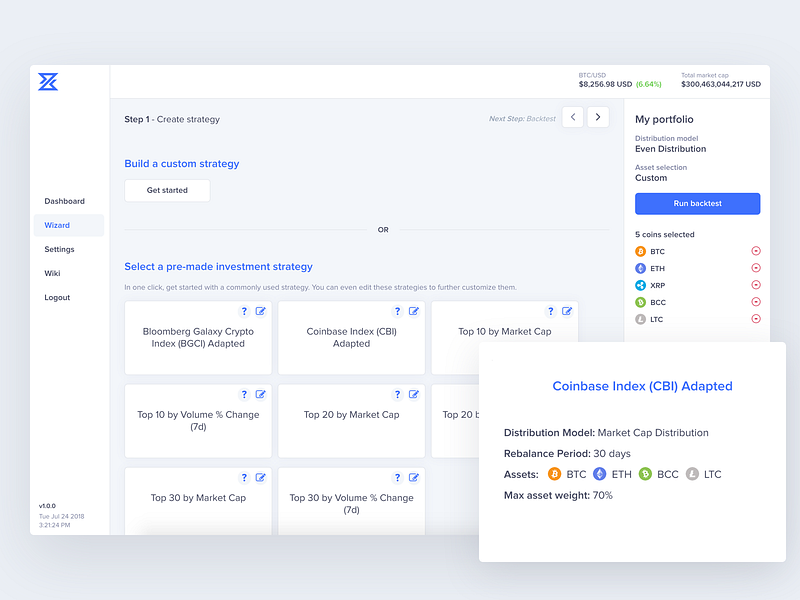The height and width of the screenshot is (600, 800).
Task: Remove BTC from the portfolio
Action: tap(756, 251)
